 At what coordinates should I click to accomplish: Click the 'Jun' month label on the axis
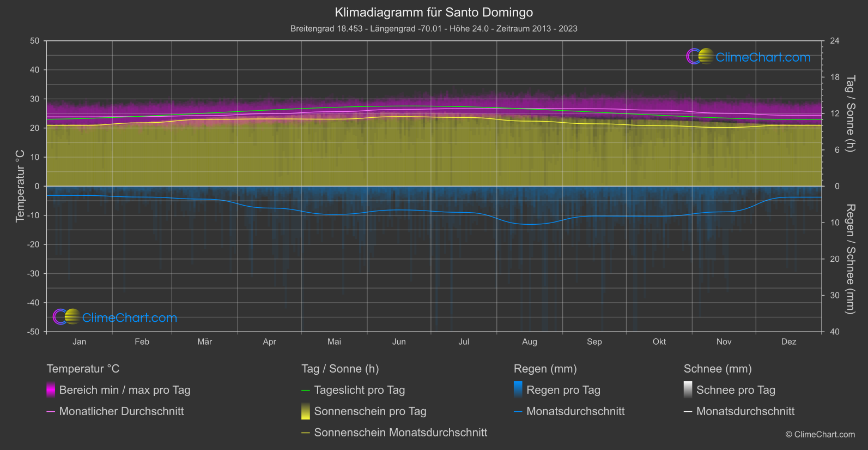(399, 341)
